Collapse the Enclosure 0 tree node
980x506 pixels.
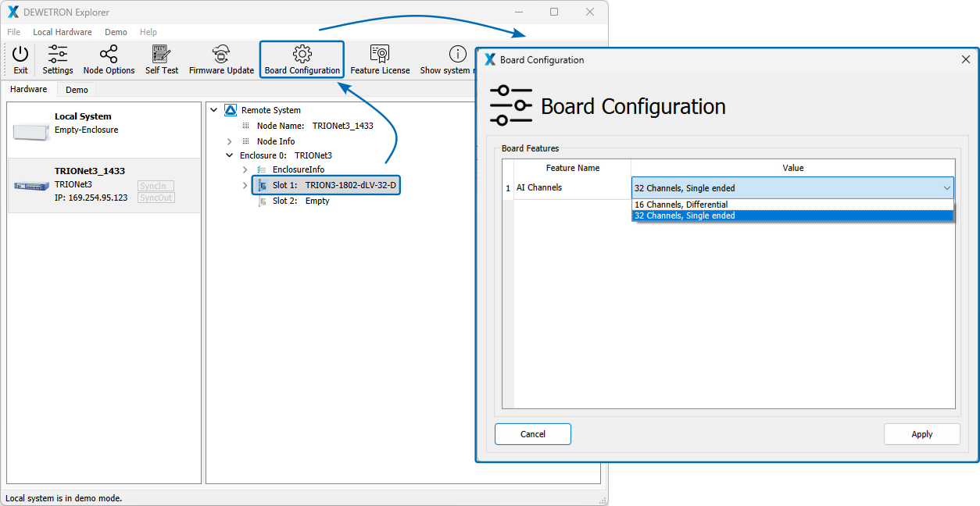229,155
